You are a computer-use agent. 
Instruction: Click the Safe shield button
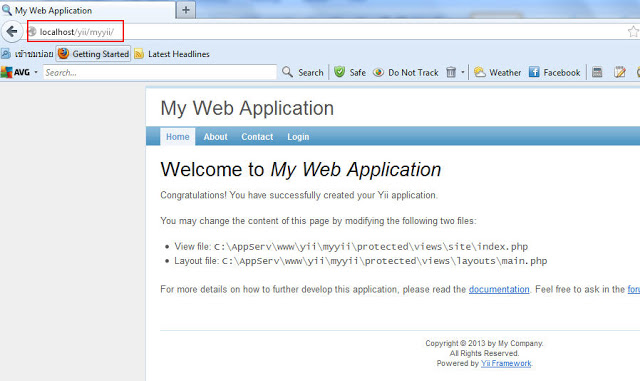tap(350, 73)
